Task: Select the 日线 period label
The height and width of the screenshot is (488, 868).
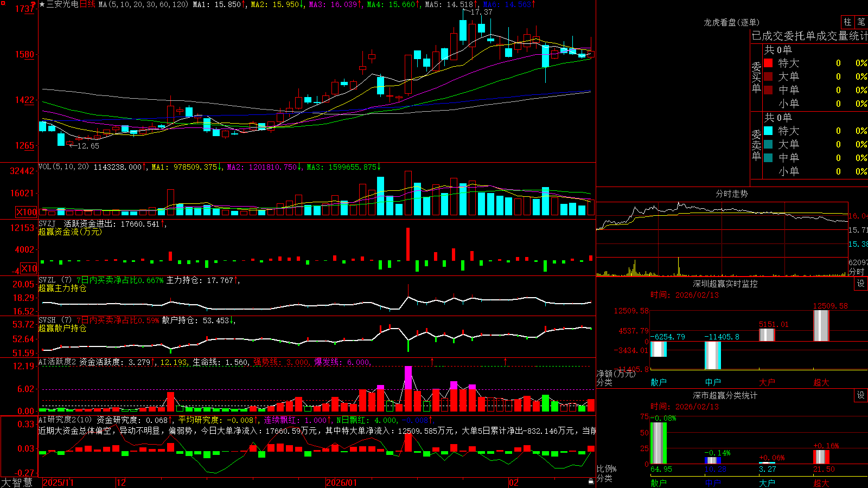Action: point(87,4)
